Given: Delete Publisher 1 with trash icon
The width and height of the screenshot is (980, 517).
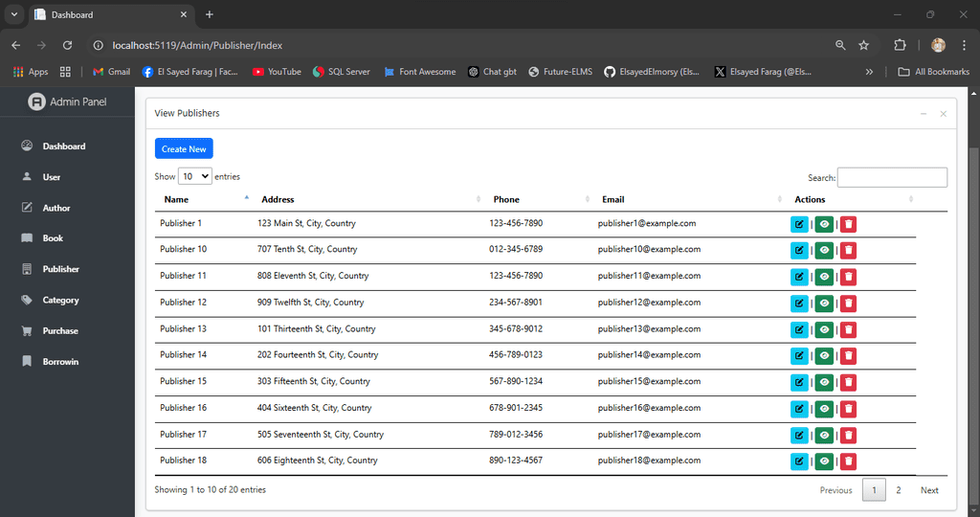Looking at the screenshot, I should pos(848,224).
